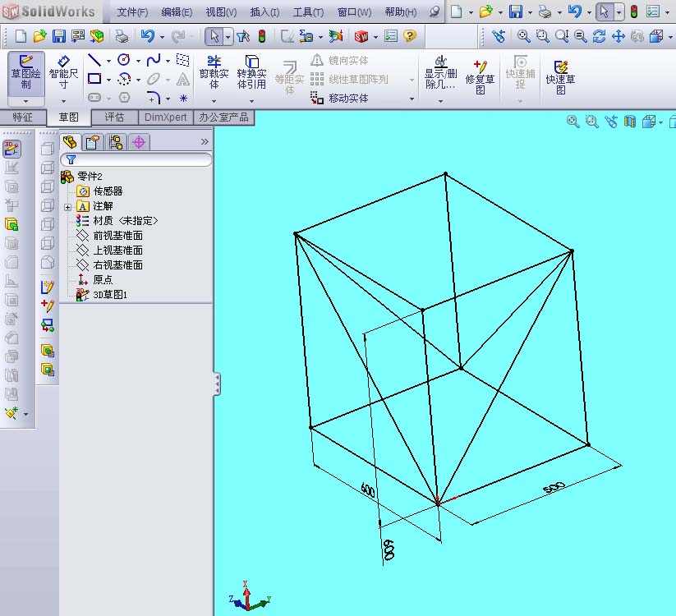Click the Open file icon in second toolbar
The image size is (676, 616).
click(39, 36)
